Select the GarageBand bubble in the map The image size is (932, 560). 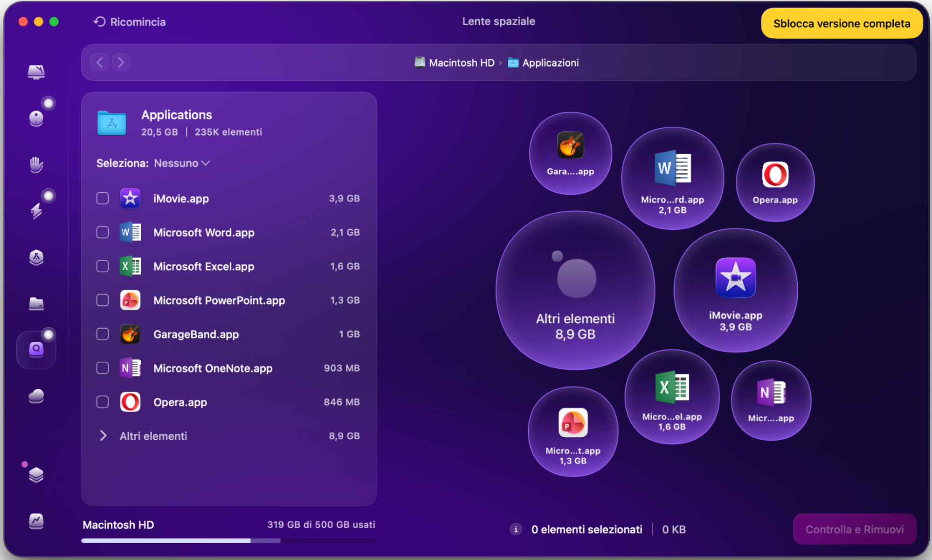point(570,153)
